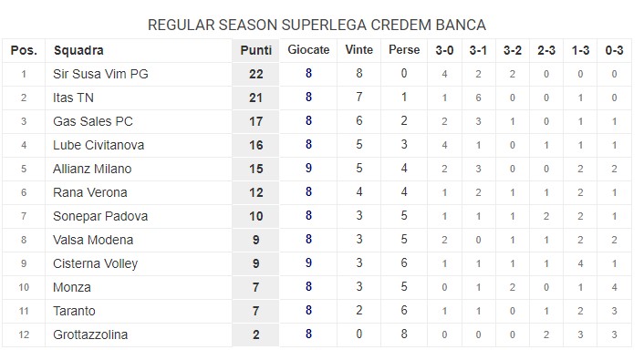
Task: Open games played link for Cisterna Volley
Action: click(308, 263)
